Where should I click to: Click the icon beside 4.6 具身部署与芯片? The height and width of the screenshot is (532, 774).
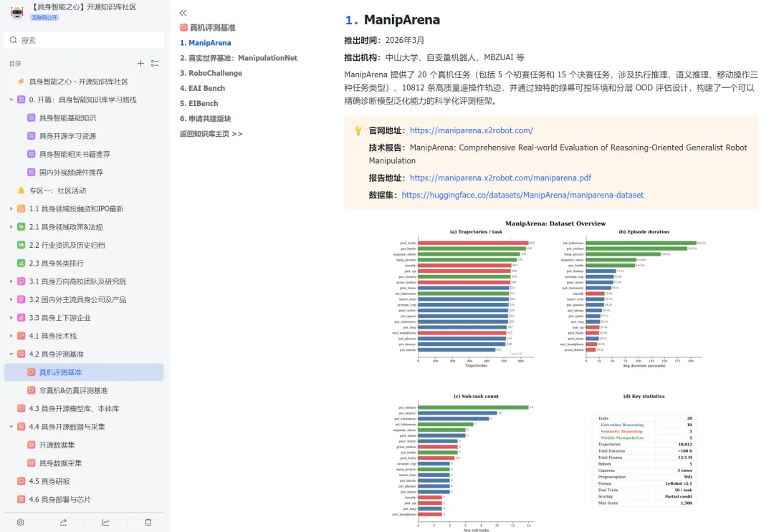(x=21, y=500)
